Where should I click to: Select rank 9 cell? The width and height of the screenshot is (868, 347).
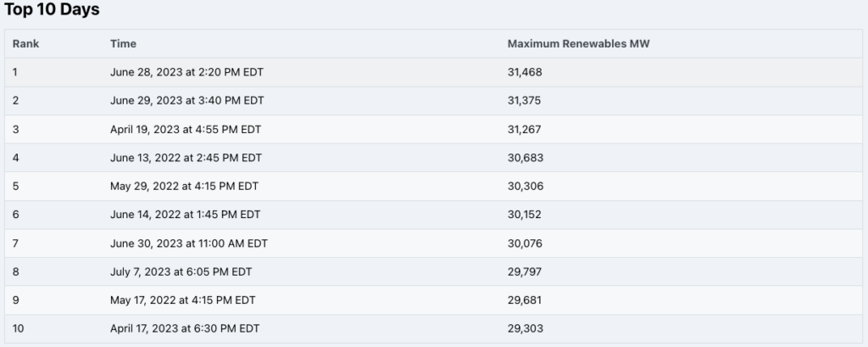(15, 299)
